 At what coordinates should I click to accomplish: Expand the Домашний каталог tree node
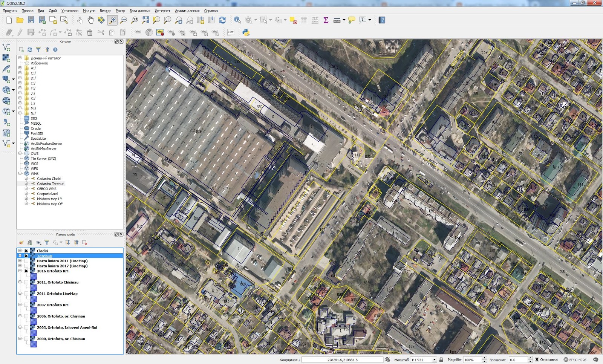[x=20, y=58]
